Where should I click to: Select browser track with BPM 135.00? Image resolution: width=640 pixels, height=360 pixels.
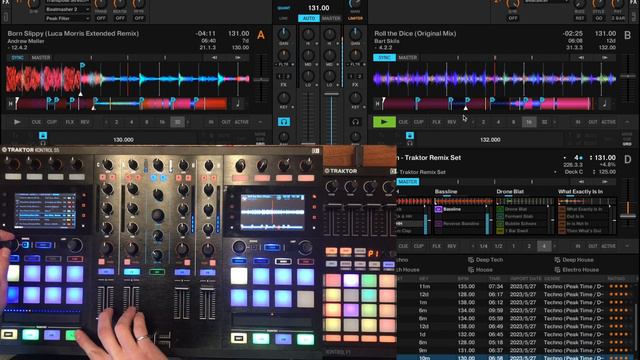point(518,286)
